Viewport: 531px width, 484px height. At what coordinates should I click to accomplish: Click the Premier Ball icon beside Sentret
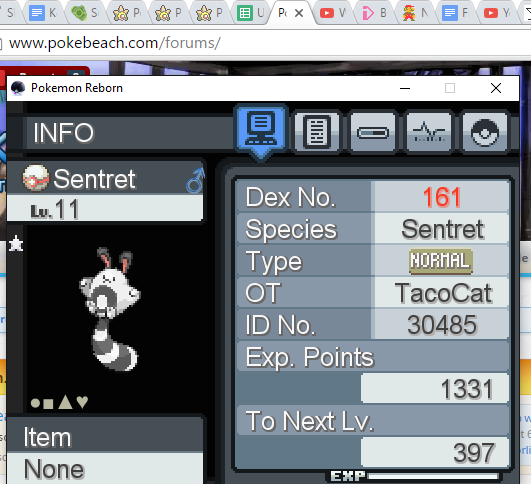36,178
